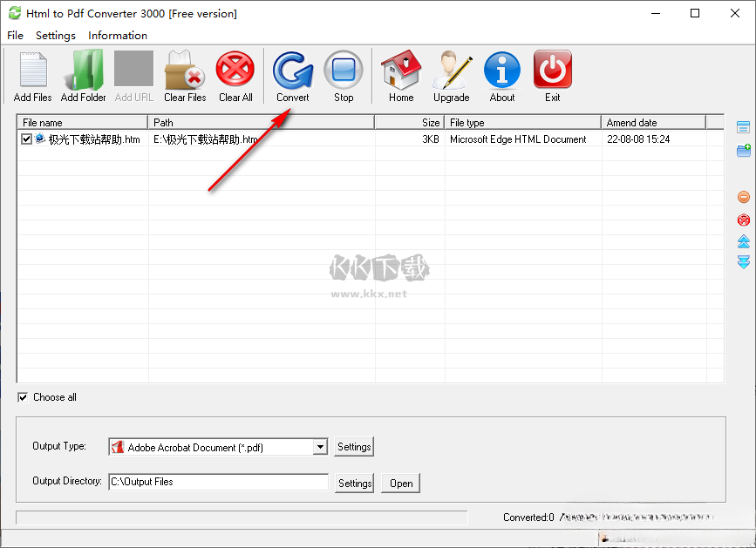Click Settings button beside Output Type
Viewport: 756px width, 548px height.
tap(354, 447)
